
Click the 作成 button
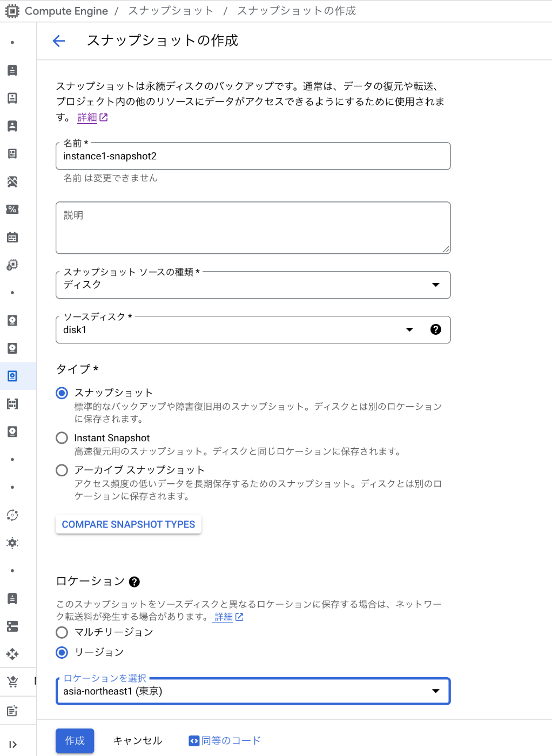pyautogui.click(x=75, y=741)
